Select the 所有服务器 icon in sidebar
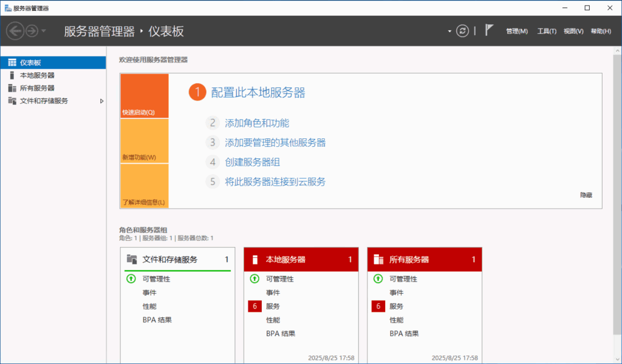Viewport: 622px width, 364px height. [x=12, y=88]
